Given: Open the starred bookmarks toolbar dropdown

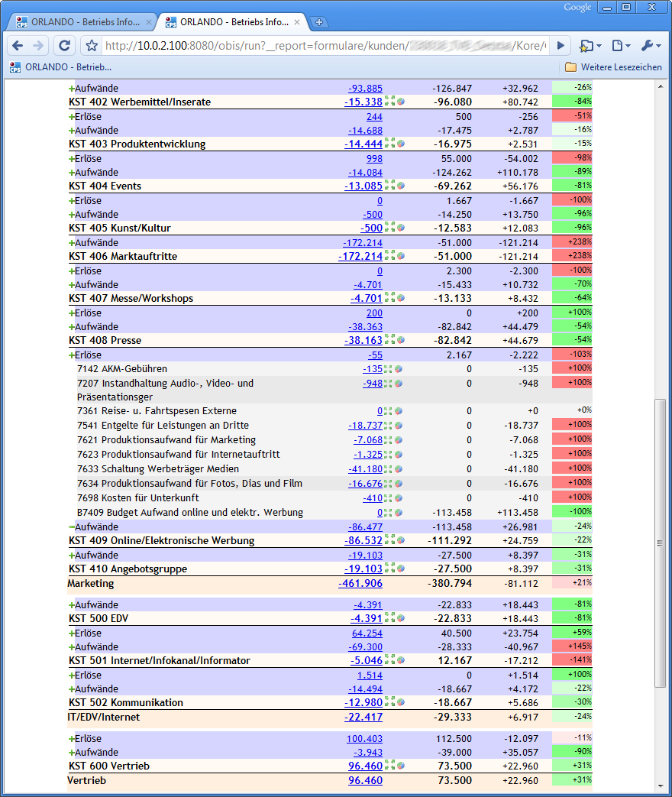Looking at the screenshot, I should tap(590, 46).
